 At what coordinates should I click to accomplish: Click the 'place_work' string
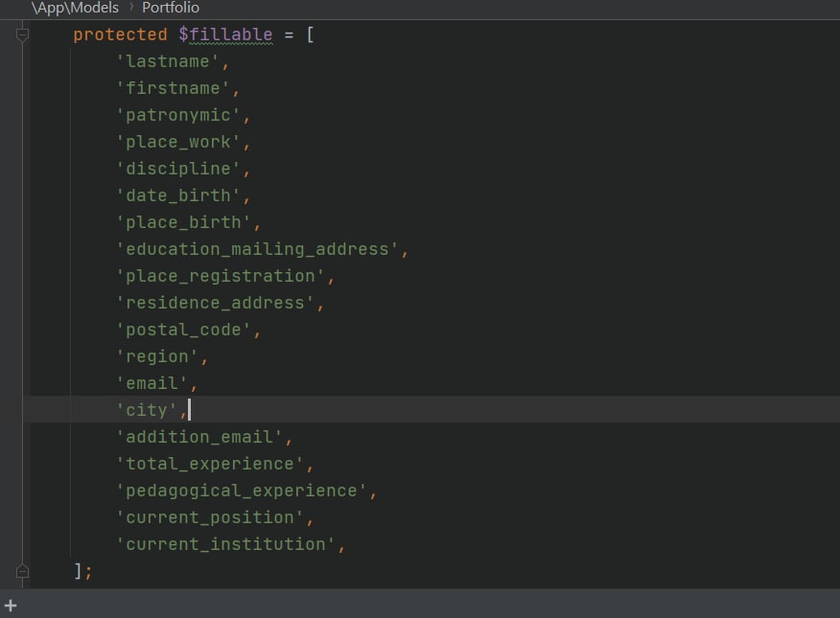(177, 142)
